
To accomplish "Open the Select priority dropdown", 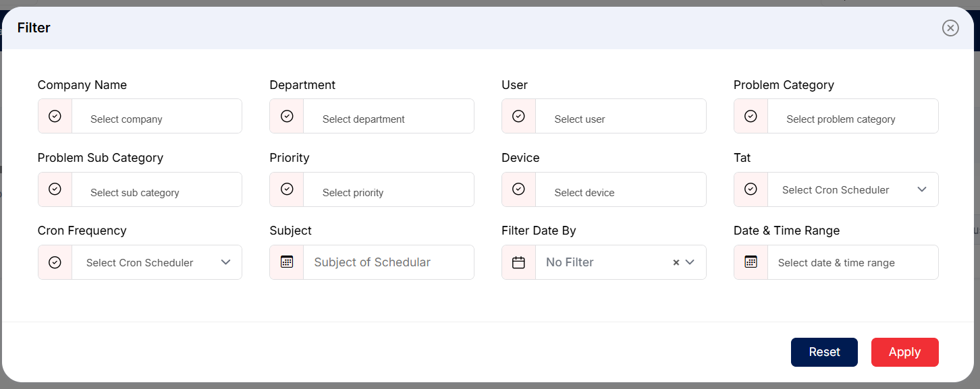I will point(389,189).
